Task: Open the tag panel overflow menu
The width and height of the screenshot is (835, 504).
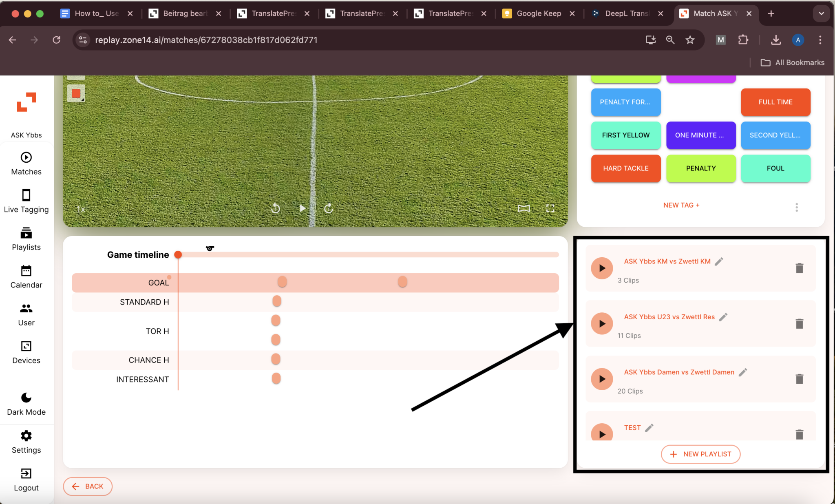Action: click(796, 207)
